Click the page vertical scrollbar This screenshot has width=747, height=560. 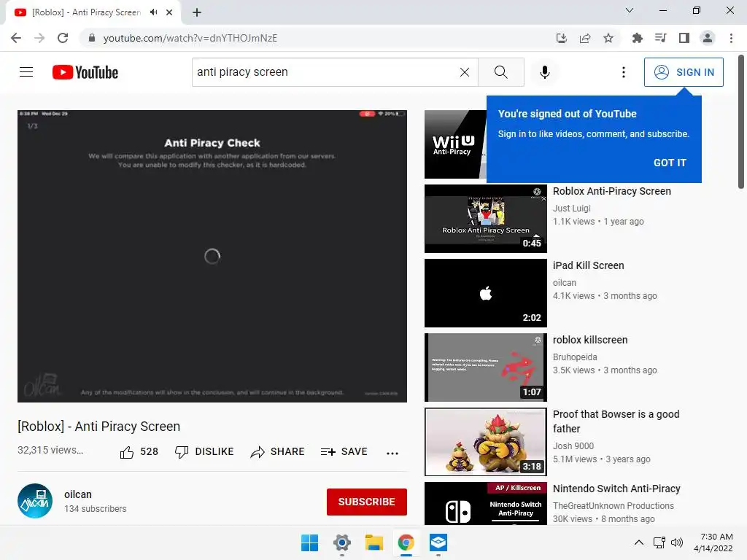(x=741, y=122)
